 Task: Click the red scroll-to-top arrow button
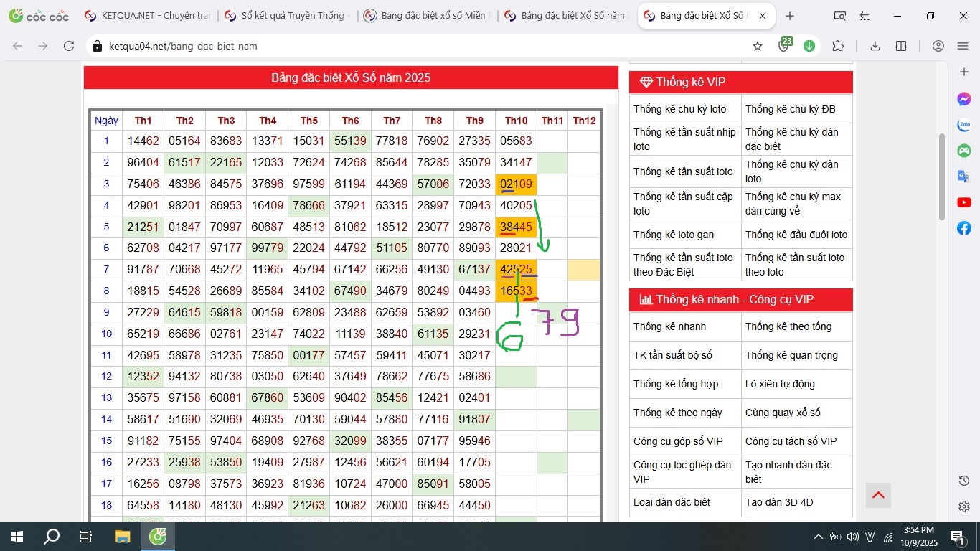coord(878,495)
